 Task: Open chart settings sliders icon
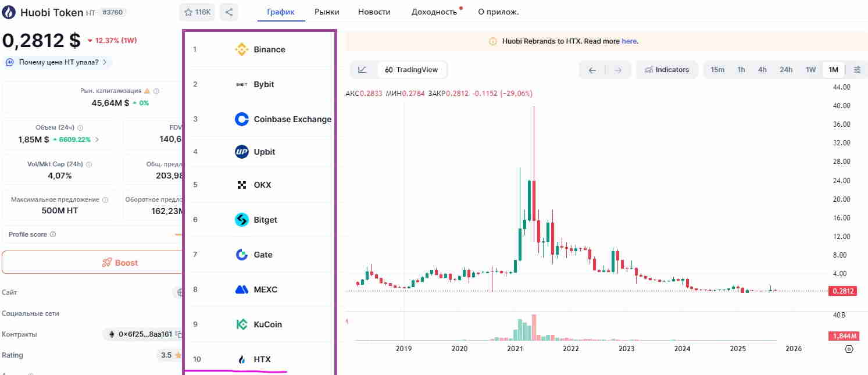tap(857, 70)
